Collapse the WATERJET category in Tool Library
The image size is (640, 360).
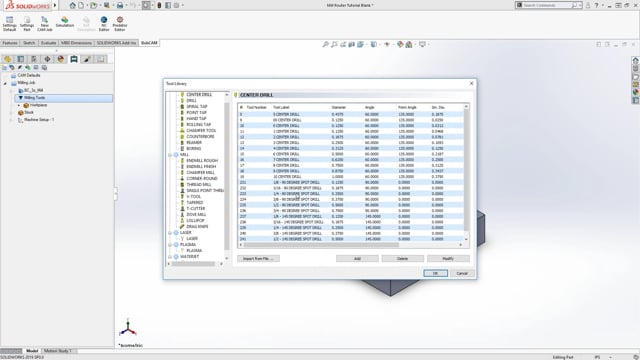pyautogui.click(x=170, y=257)
